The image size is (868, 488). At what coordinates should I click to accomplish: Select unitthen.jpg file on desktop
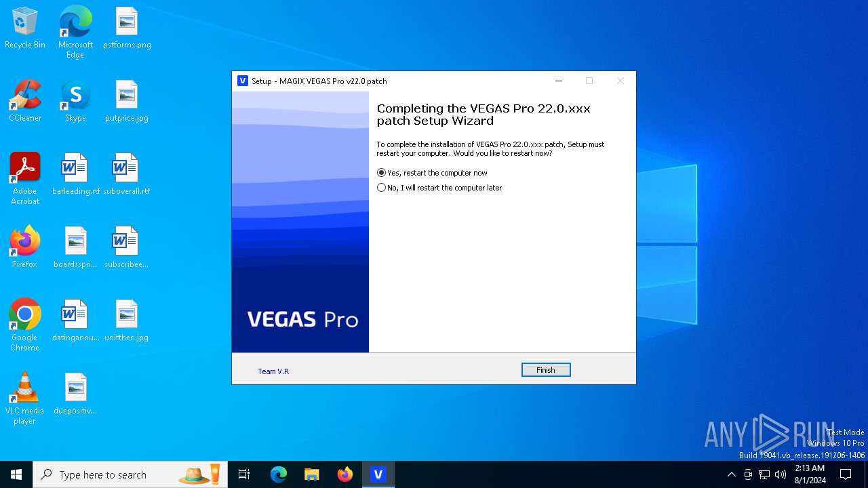pyautogui.click(x=127, y=321)
